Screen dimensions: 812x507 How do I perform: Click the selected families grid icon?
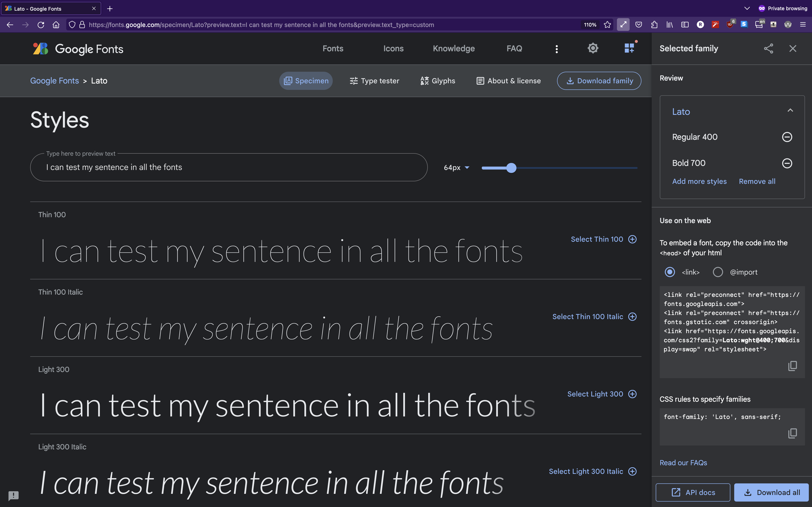(629, 48)
